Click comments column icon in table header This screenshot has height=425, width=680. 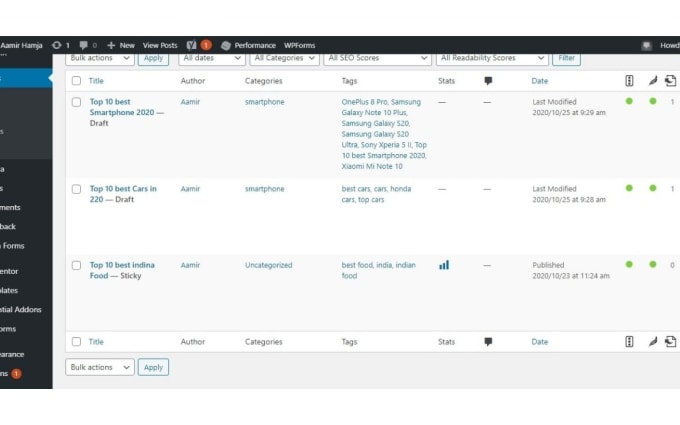pos(488,81)
